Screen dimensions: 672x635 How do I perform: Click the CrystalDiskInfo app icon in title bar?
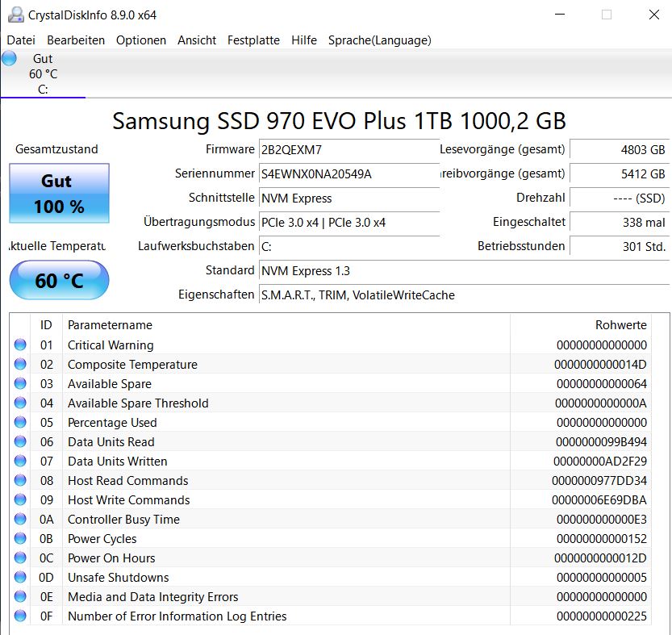16,15
